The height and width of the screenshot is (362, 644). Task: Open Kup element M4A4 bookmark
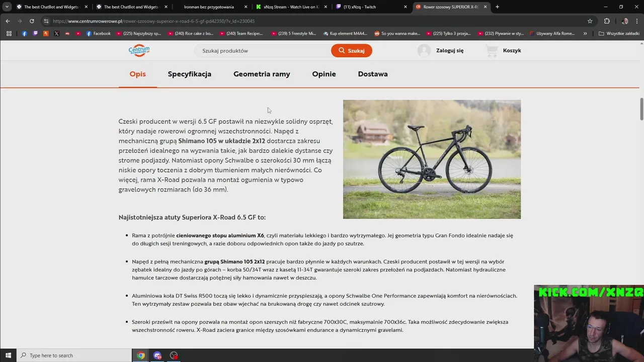point(345,34)
